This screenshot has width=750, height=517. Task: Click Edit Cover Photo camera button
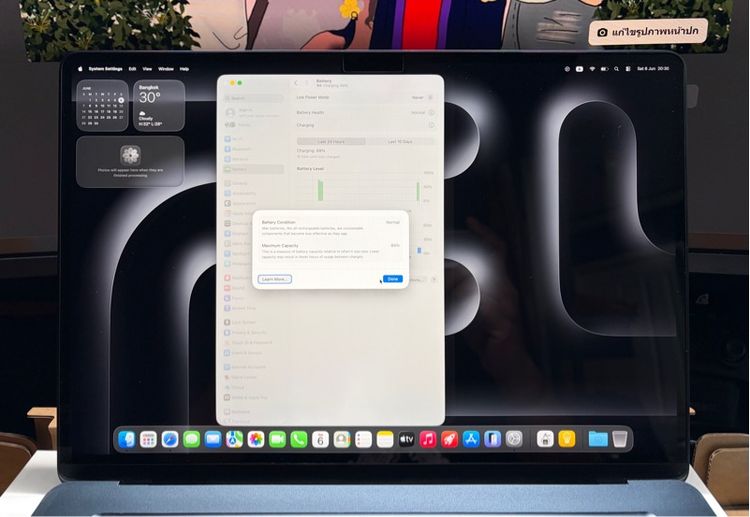pyautogui.click(x=648, y=32)
